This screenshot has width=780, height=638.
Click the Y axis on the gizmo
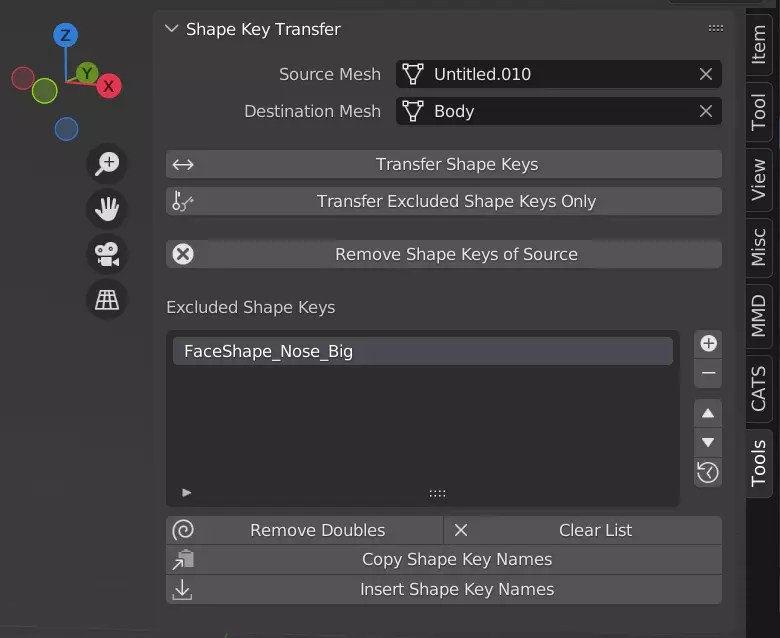tap(87, 73)
